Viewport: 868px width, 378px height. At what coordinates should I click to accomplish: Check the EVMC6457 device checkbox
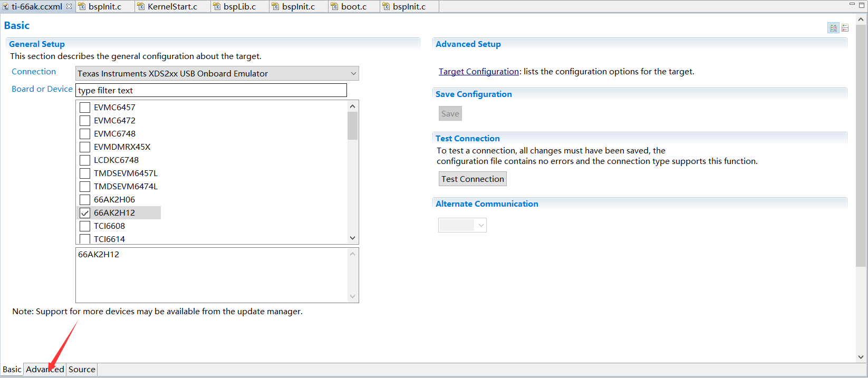point(85,107)
